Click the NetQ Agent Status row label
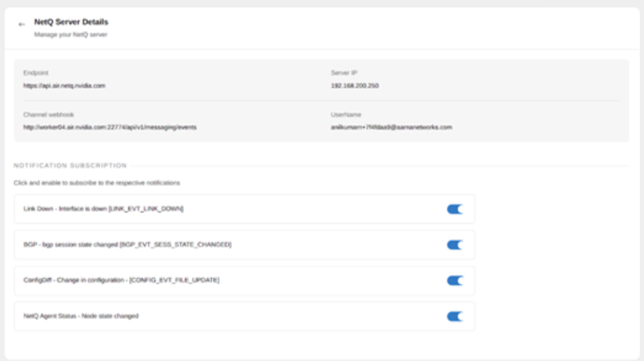Image resolution: width=644 pixels, height=361 pixels. pyautogui.click(x=81, y=316)
